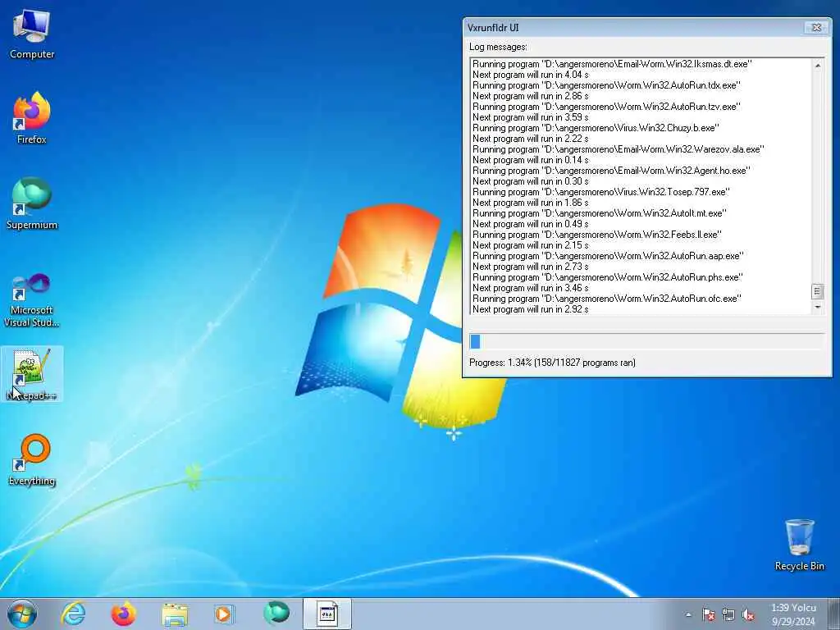Screen dimensions: 840x630
Task: Select log line for AutoRun.tzv.exe
Action: click(606, 107)
